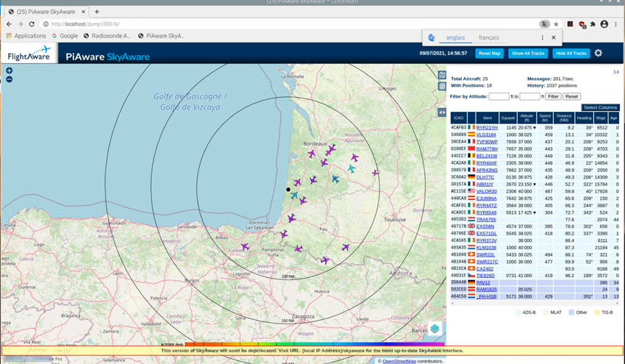The image size is (625, 364).
Task: Go back in the browser
Action: tap(9, 24)
